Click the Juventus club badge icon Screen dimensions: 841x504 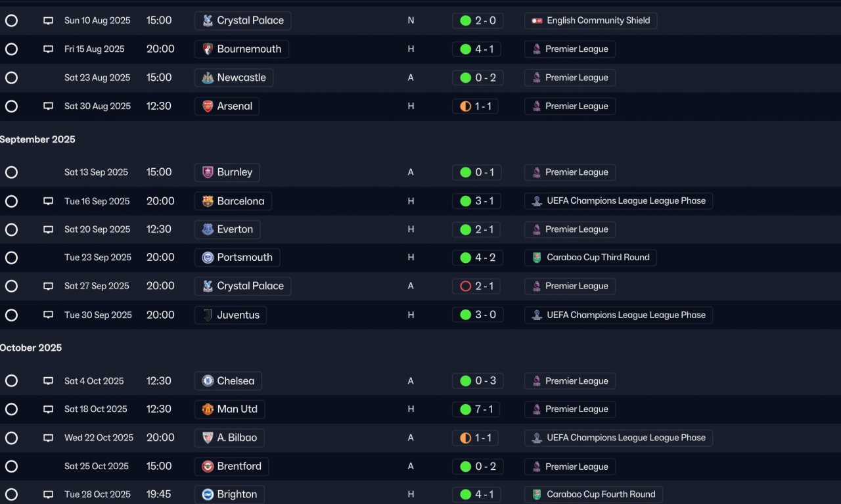click(x=208, y=315)
